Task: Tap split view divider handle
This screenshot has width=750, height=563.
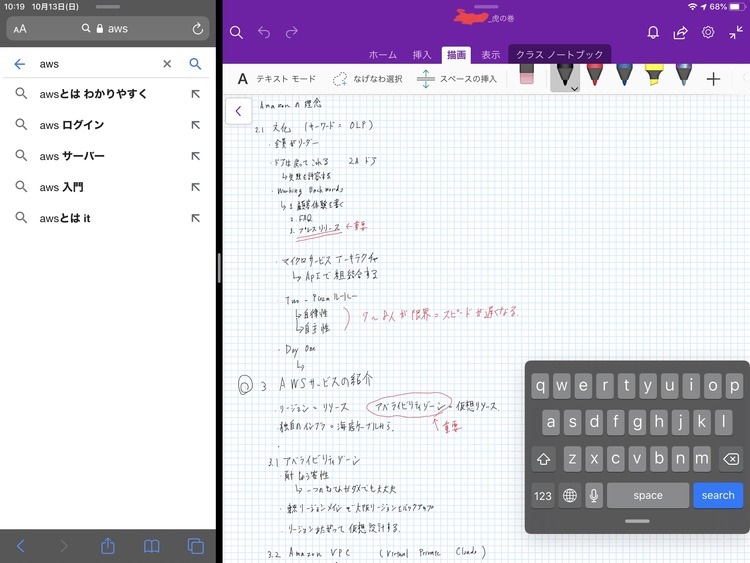Action: point(219,268)
